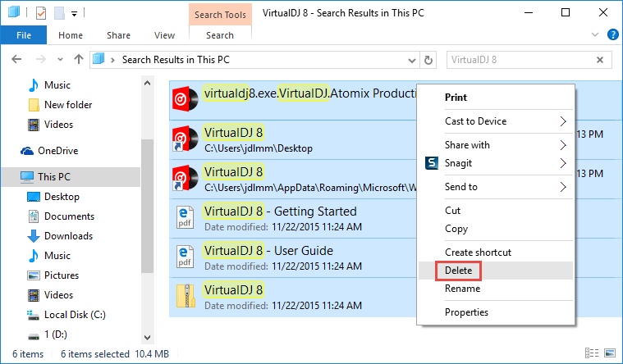
Task: Open Music under This PC
Action: pyautogui.click(x=50, y=256)
